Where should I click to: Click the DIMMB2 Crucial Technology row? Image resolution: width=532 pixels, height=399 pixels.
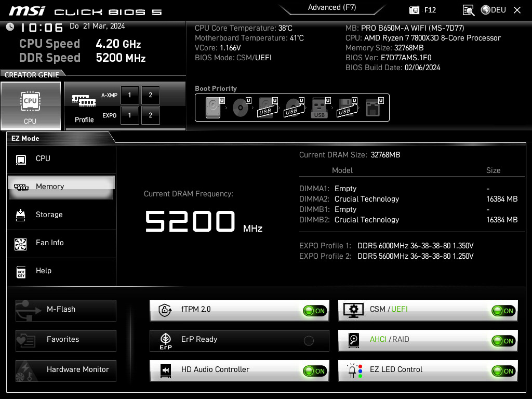click(408, 220)
